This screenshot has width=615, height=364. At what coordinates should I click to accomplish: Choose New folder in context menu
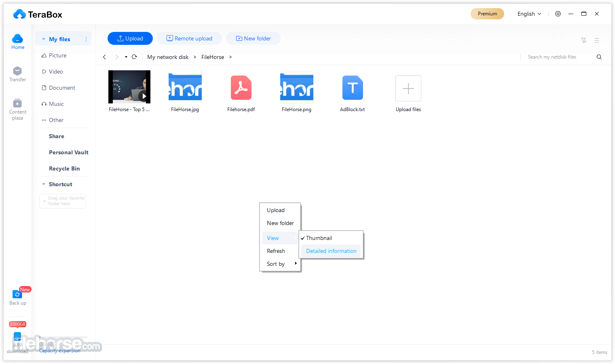[x=280, y=223]
